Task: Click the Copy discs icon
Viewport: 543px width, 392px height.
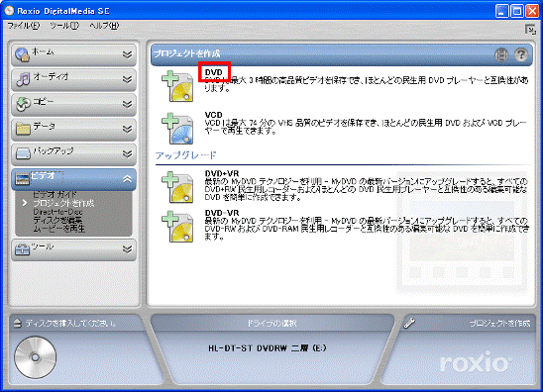Action: tap(23, 104)
